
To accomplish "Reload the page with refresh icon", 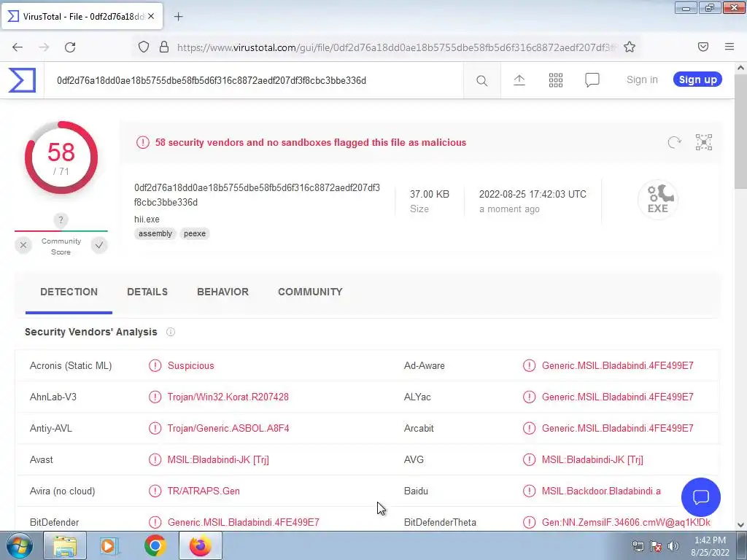I will coord(70,47).
